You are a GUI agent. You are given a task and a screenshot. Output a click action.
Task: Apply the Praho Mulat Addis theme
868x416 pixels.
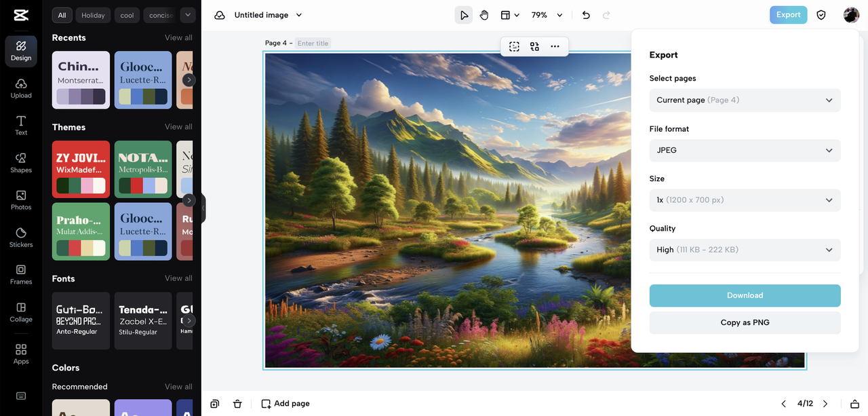(81, 231)
